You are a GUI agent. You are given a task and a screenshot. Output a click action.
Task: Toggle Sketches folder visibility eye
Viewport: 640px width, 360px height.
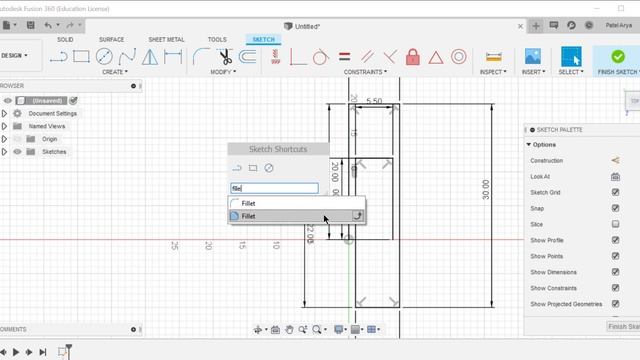point(17,151)
